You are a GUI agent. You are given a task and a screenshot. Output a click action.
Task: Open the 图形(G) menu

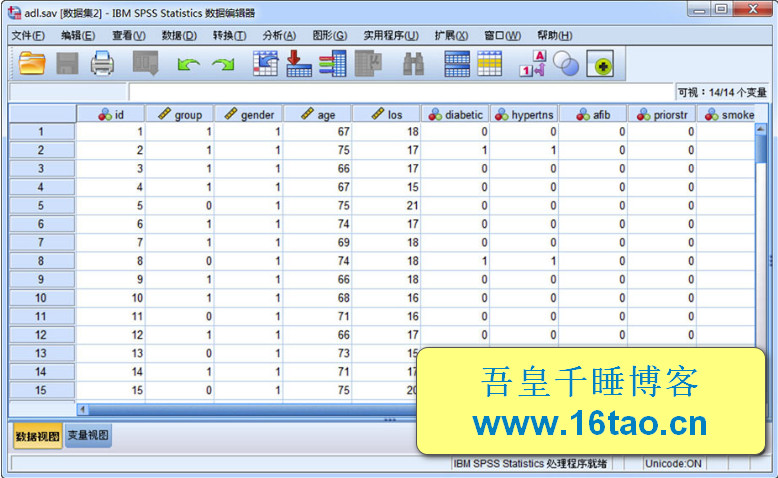tap(329, 35)
